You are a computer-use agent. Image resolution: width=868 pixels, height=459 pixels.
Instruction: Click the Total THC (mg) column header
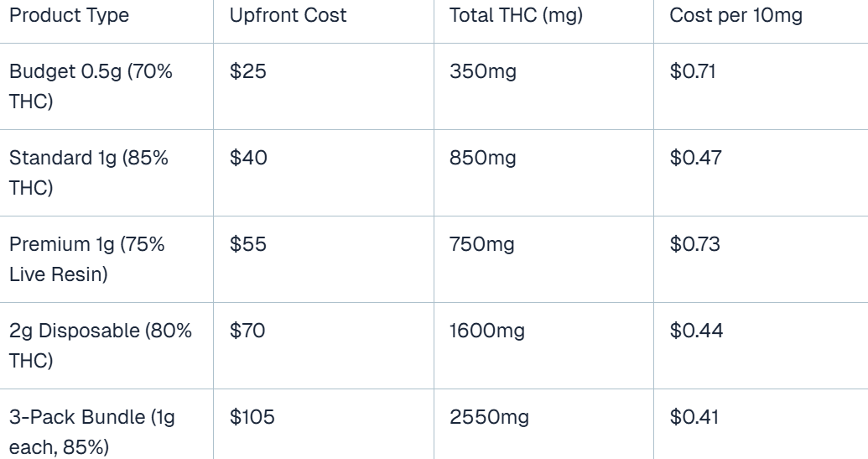coord(516,15)
